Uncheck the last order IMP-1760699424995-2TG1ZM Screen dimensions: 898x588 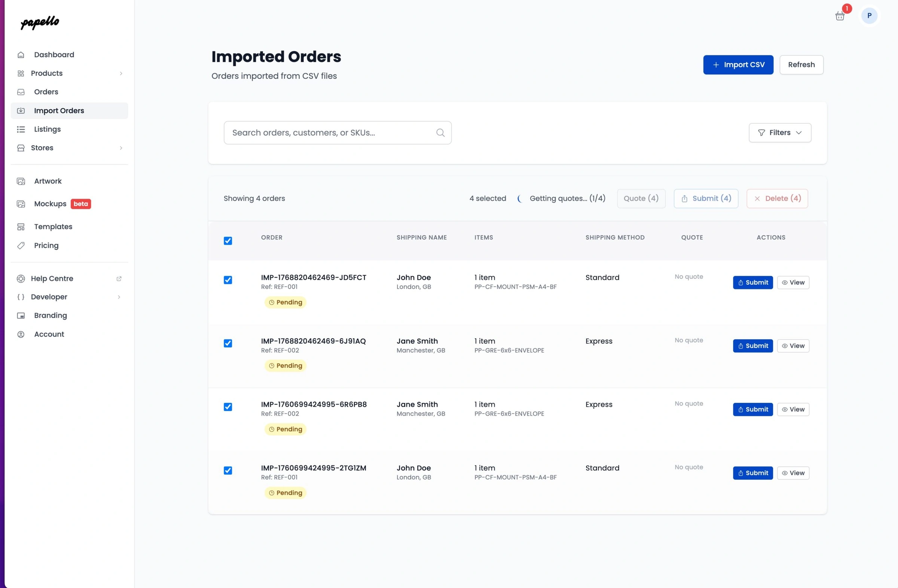click(x=228, y=470)
